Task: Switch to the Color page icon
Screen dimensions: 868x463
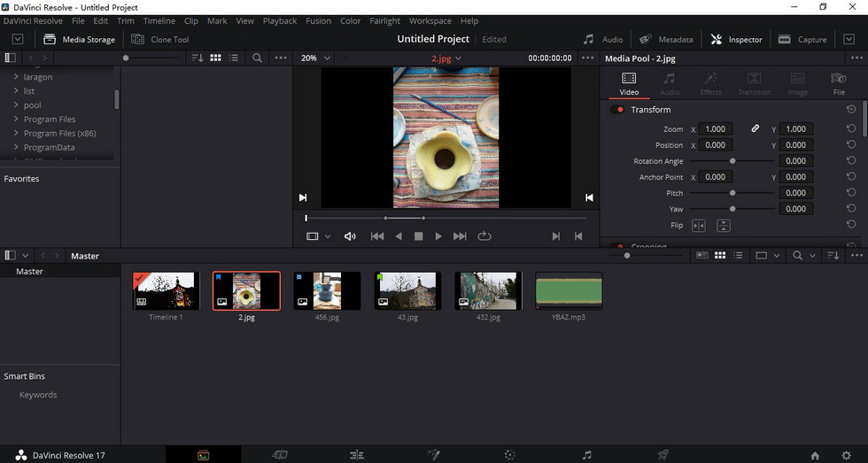Action: click(510, 455)
